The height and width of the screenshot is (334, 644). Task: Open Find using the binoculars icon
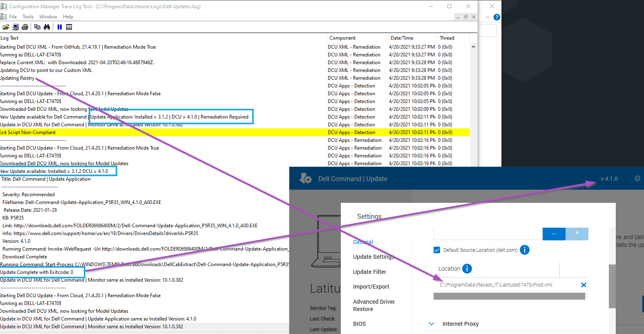tap(47, 27)
